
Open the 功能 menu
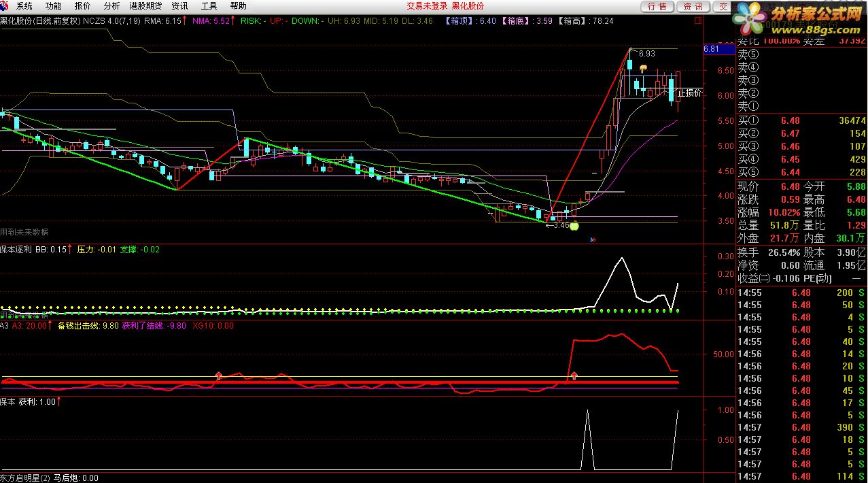pos(54,5)
